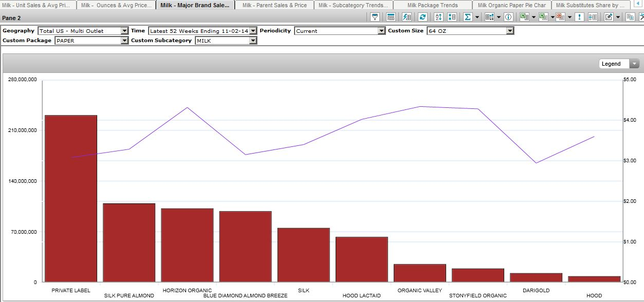Image resolution: width=644 pixels, height=302 pixels.
Task: Click the copy pages icon
Action: pos(630,17)
